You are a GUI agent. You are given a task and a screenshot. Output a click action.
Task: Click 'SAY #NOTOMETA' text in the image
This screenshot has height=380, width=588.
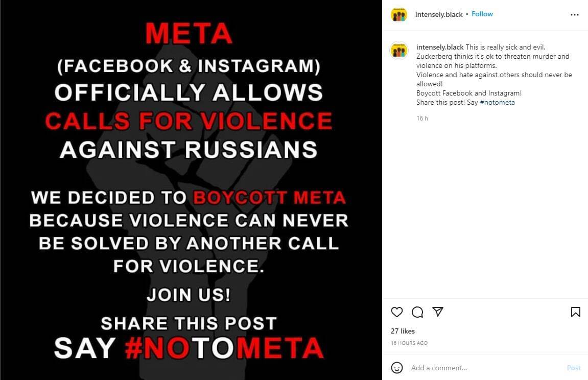tap(189, 348)
